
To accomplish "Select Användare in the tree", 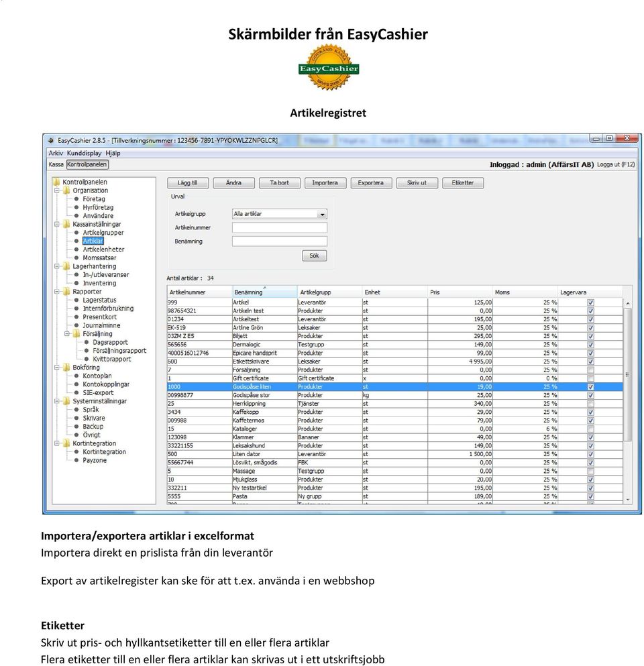I will click(x=98, y=216).
